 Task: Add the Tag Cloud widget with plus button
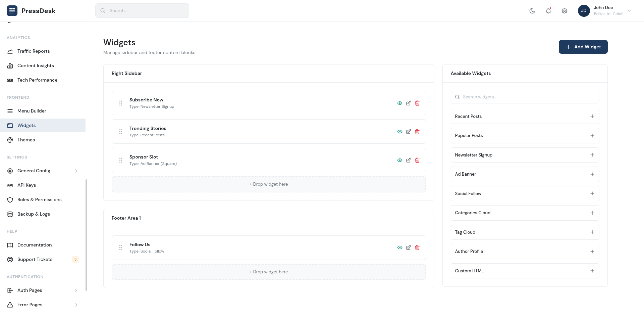pyautogui.click(x=593, y=232)
